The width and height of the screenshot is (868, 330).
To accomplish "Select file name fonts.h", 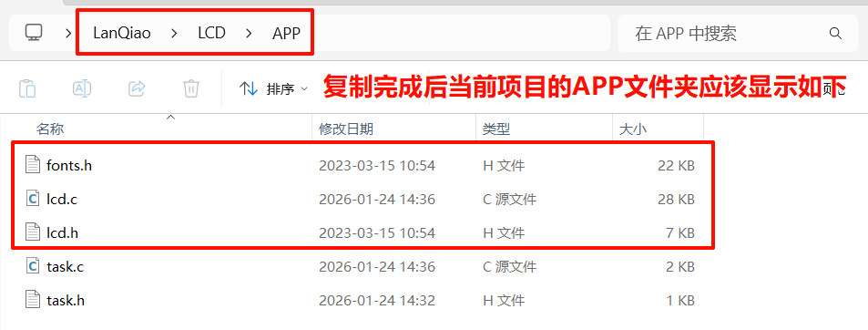I will point(69,166).
